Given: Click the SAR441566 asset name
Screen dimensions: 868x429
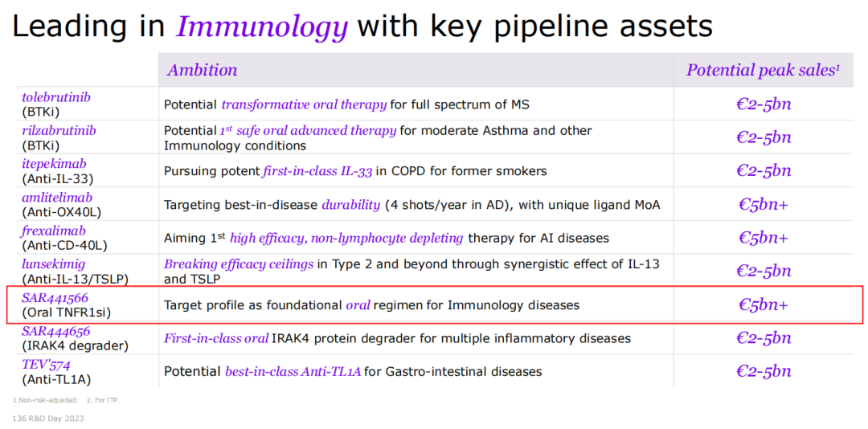Looking at the screenshot, I should [55, 298].
